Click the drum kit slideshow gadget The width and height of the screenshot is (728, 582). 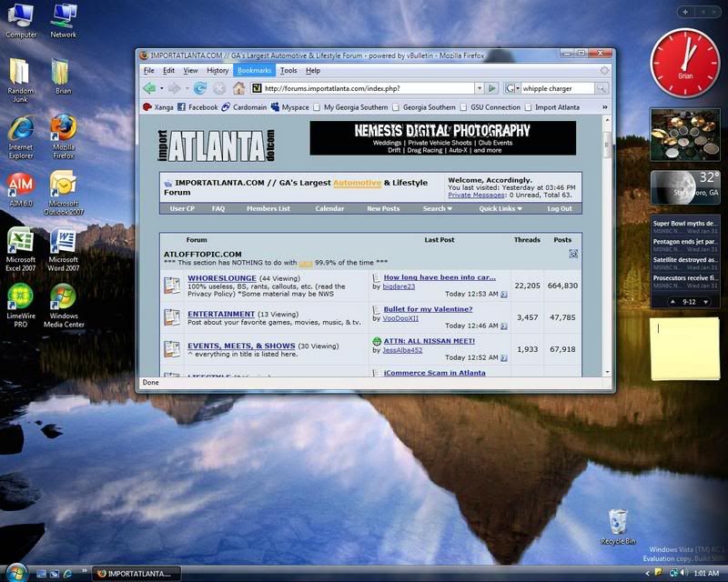(x=685, y=135)
